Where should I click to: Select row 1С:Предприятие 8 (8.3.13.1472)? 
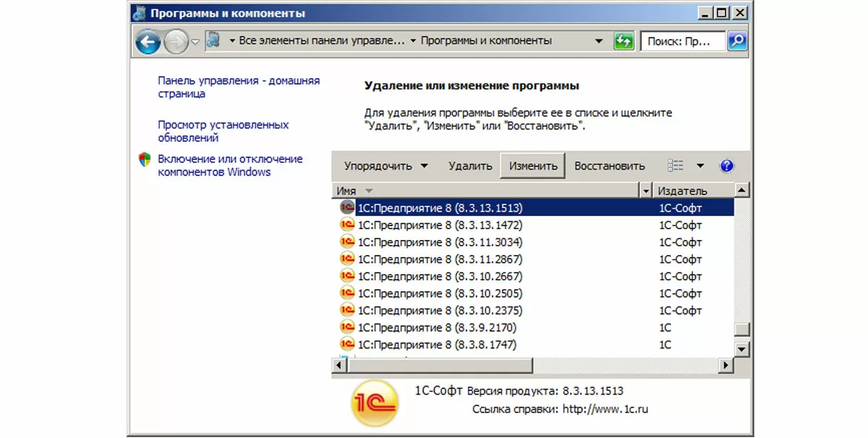(x=534, y=225)
